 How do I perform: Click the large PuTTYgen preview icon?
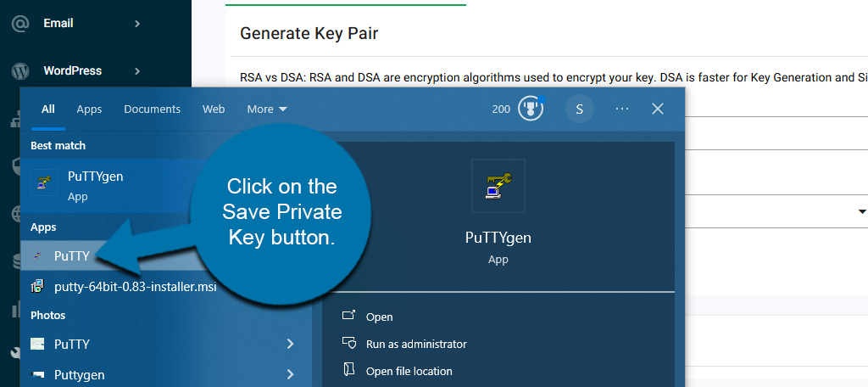[x=498, y=185]
